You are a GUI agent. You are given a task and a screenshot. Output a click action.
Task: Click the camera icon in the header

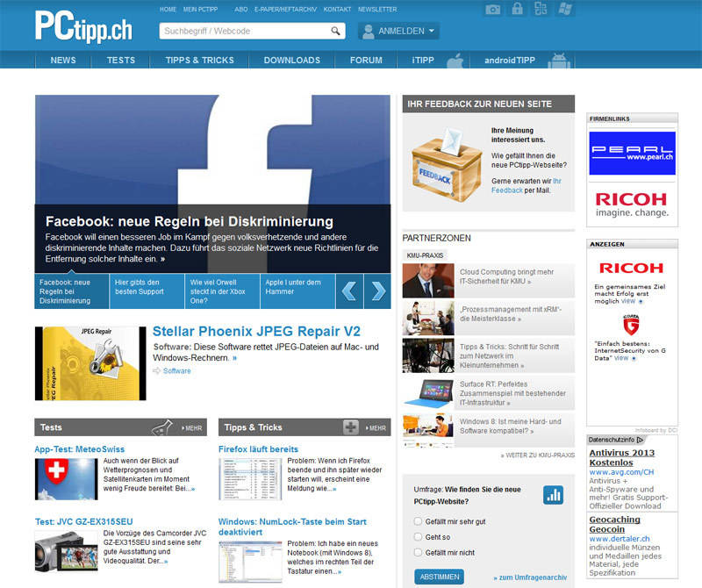pyautogui.click(x=494, y=10)
